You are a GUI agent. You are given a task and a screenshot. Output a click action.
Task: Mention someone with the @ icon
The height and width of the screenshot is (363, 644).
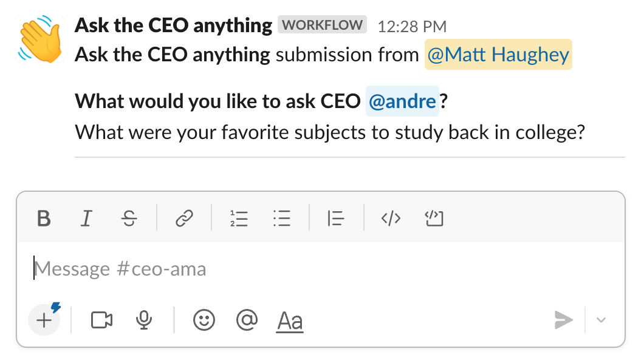point(247,320)
